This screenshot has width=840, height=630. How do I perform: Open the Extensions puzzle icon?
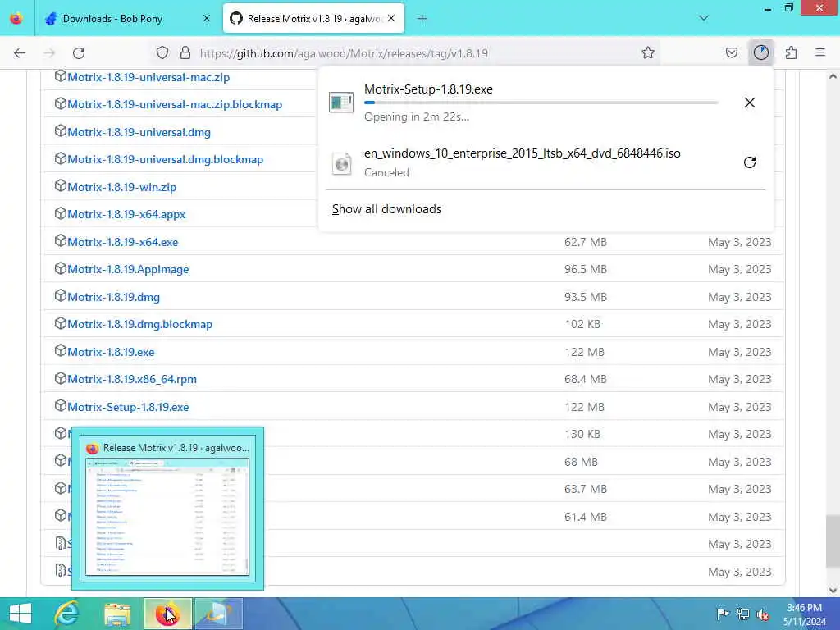click(791, 52)
